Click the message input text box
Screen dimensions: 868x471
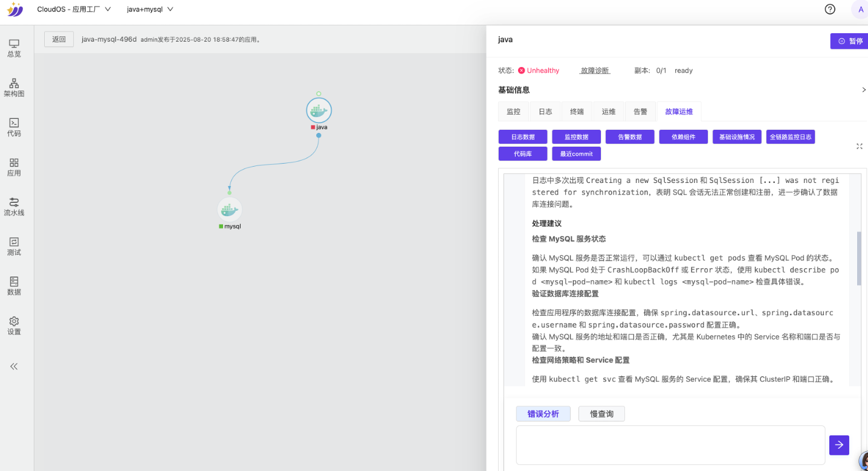(670, 445)
